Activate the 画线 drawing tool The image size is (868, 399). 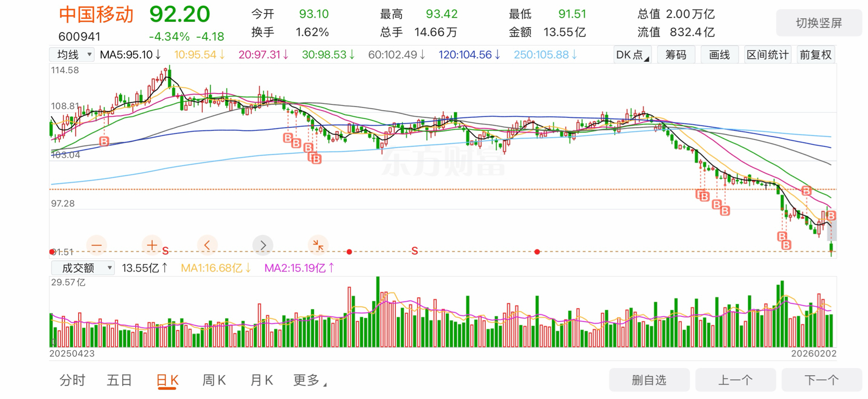point(719,55)
